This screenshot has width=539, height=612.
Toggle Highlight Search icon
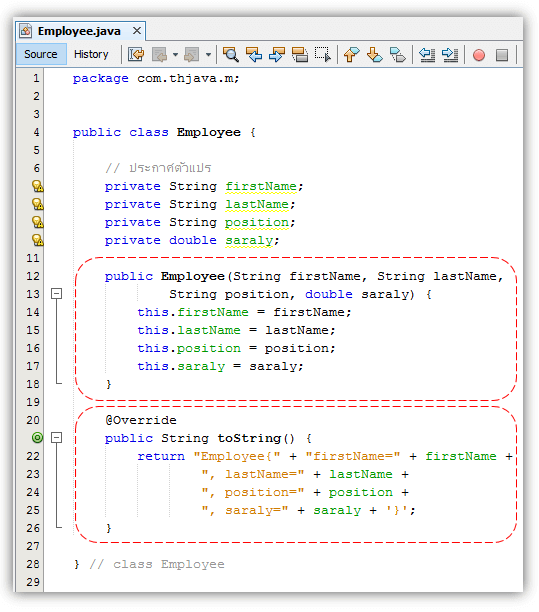coord(300,54)
